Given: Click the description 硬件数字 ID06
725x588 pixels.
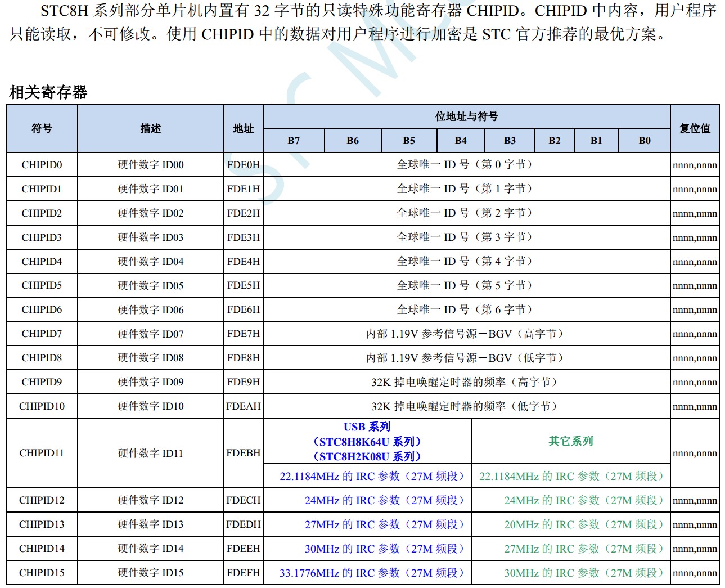Looking at the screenshot, I should [x=151, y=309].
